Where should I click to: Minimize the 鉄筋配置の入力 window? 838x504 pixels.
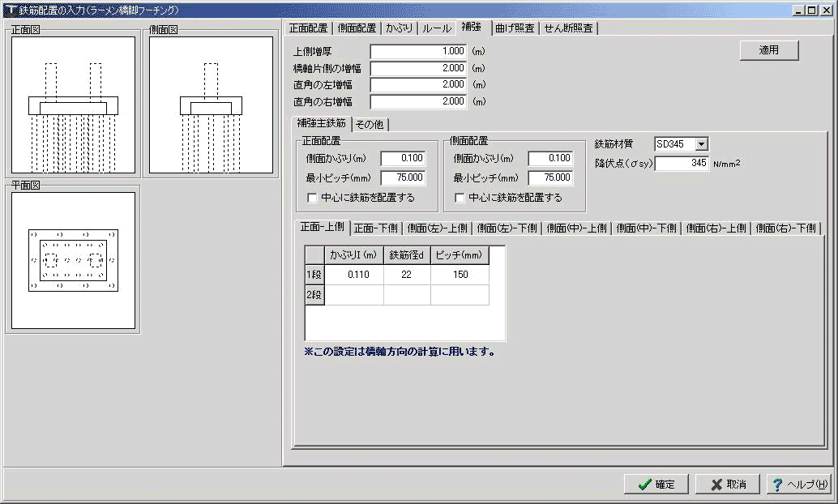point(799,10)
